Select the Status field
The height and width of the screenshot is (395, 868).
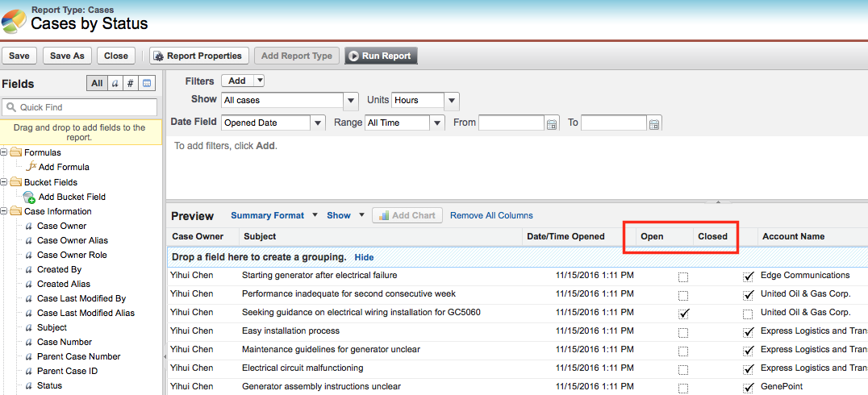coord(49,385)
